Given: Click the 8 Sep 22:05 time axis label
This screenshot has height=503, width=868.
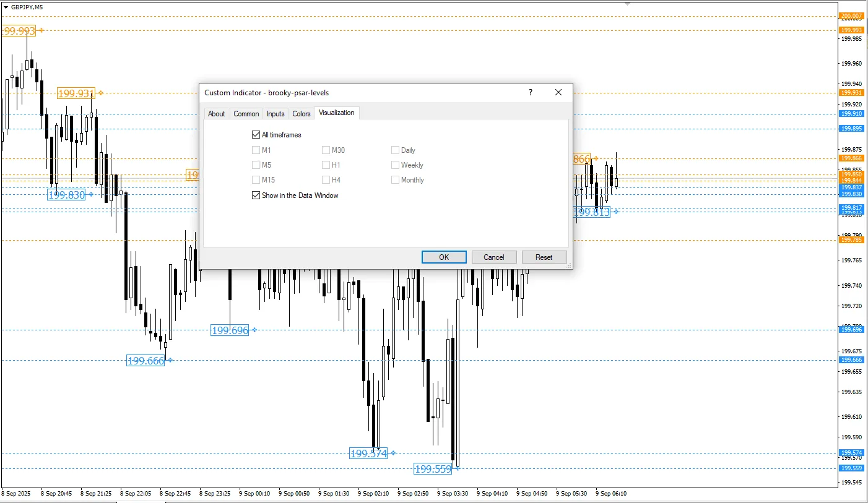Looking at the screenshot, I should (x=137, y=494).
